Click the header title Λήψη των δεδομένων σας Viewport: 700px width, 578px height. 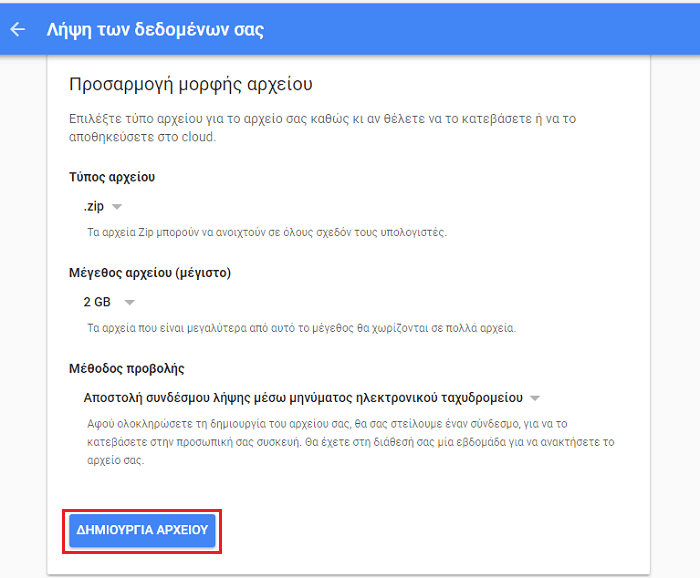[x=155, y=29]
